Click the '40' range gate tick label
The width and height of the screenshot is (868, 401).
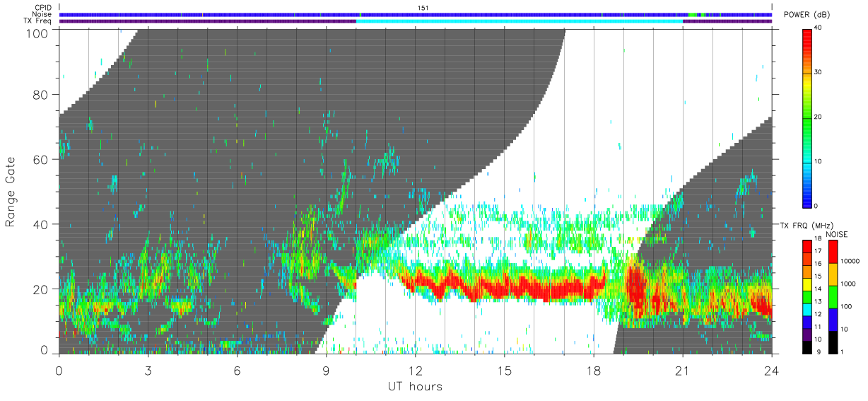[41, 225]
